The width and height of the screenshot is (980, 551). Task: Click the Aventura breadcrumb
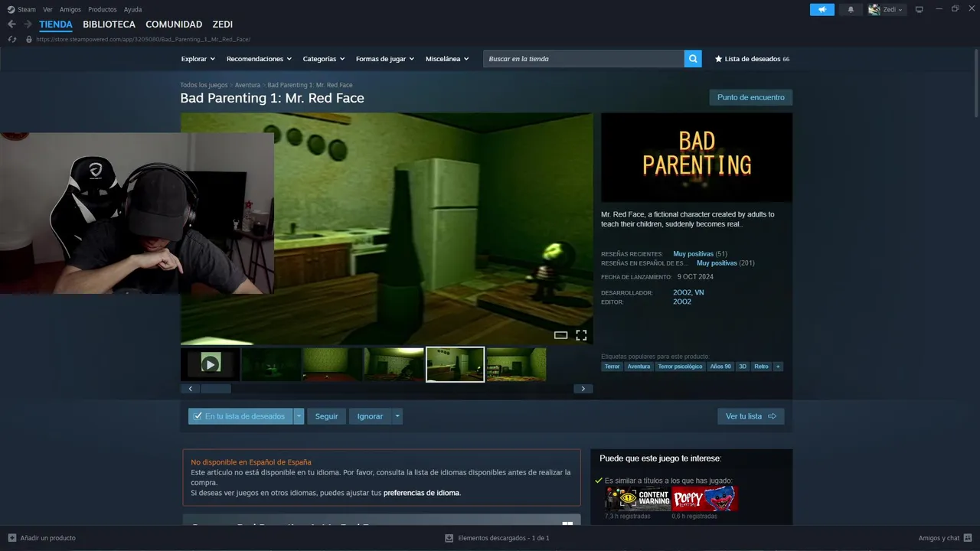[x=247, y=85]
